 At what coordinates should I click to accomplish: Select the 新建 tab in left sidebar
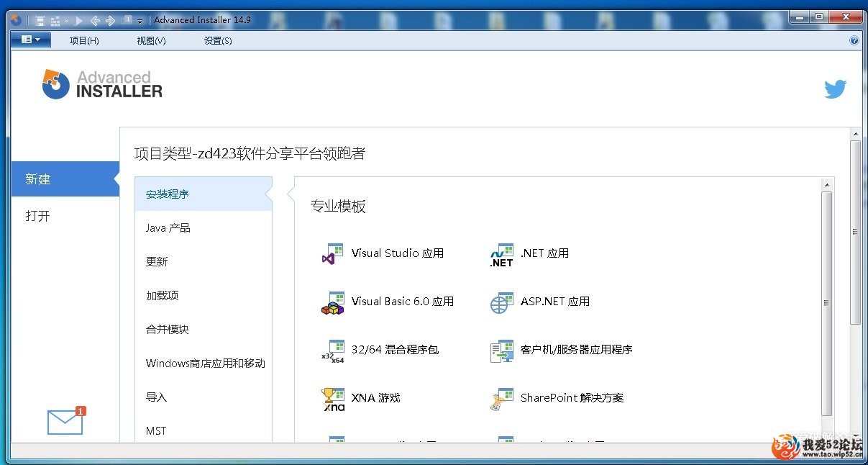coord(65,179)
